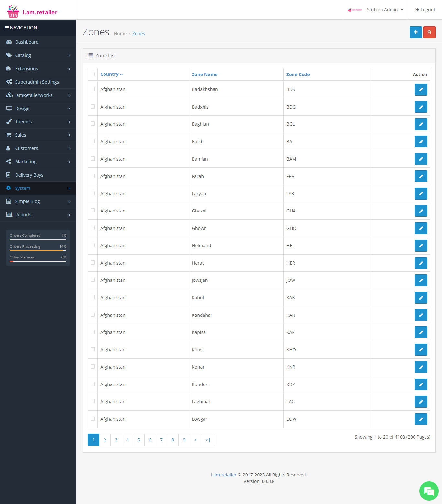Open the i.am.retailer footer link
Image resolution: width=442 pixels, height=504 pixels.
(x=224, y=475)
